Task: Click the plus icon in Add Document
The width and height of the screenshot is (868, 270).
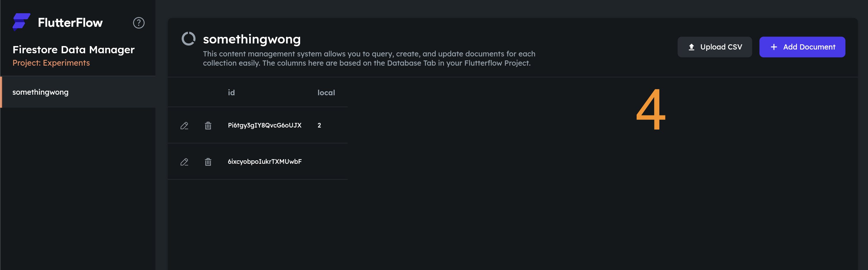Action: 774,47
